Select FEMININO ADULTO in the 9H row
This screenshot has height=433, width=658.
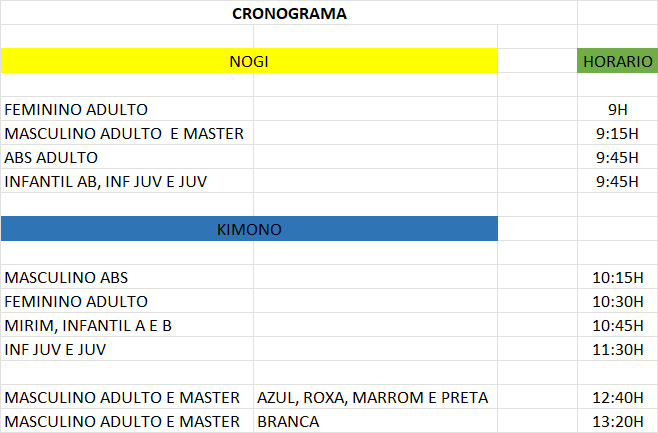pyautogui.click(x=76, y=109)
